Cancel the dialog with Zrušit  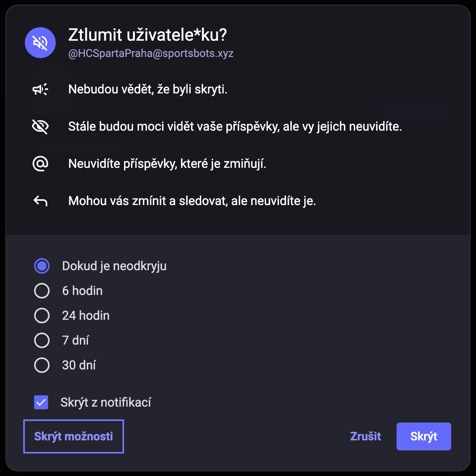(x=366, y=436)
